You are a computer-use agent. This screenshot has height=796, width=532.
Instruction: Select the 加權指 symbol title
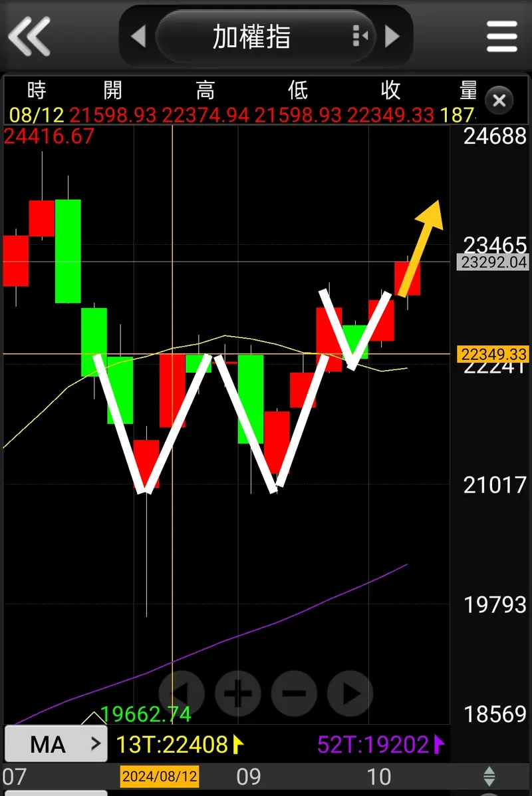pyautogui.click(x=251, y=37)
